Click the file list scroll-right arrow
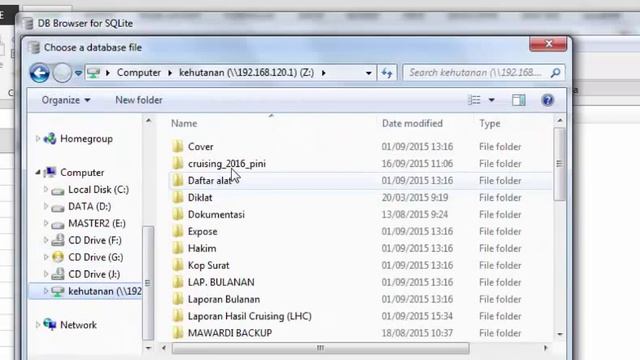This screenshot has width=640, height=360. [545, 348]
